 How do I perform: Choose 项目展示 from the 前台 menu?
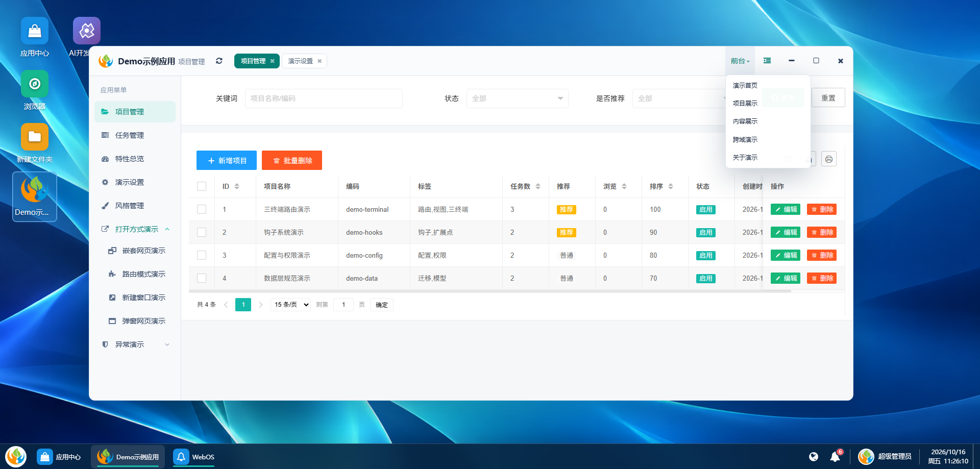745,104
